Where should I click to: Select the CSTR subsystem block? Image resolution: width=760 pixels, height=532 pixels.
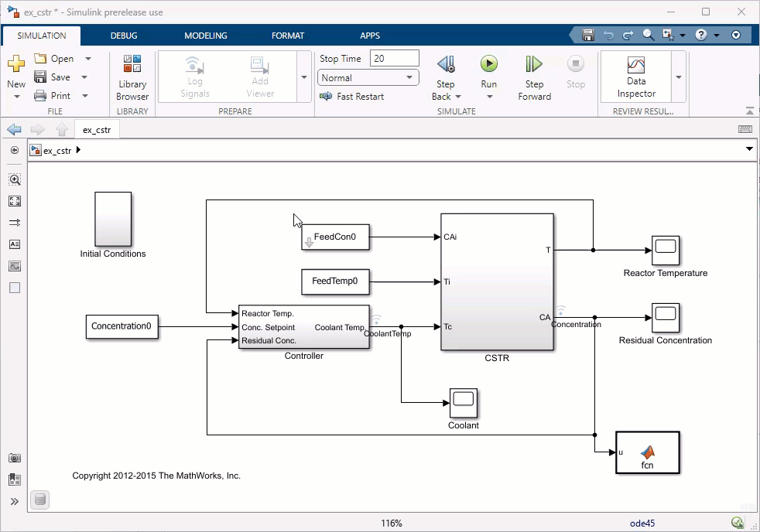(497, 281)
